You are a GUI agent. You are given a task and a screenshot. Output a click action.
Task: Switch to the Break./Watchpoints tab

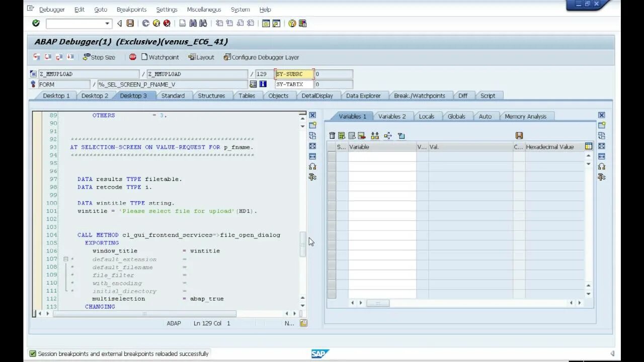[419, 96]
